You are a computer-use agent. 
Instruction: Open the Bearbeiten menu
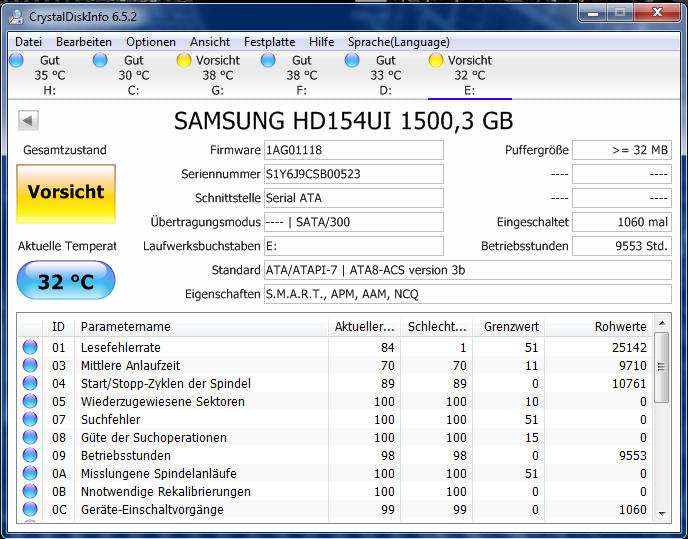point(84,42)
